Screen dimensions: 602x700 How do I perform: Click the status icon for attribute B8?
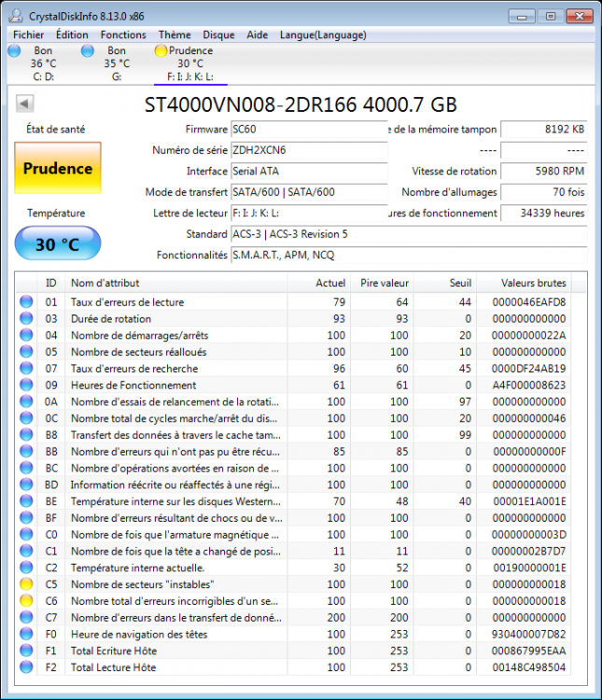pyautogui.click(x=26, y=434)
